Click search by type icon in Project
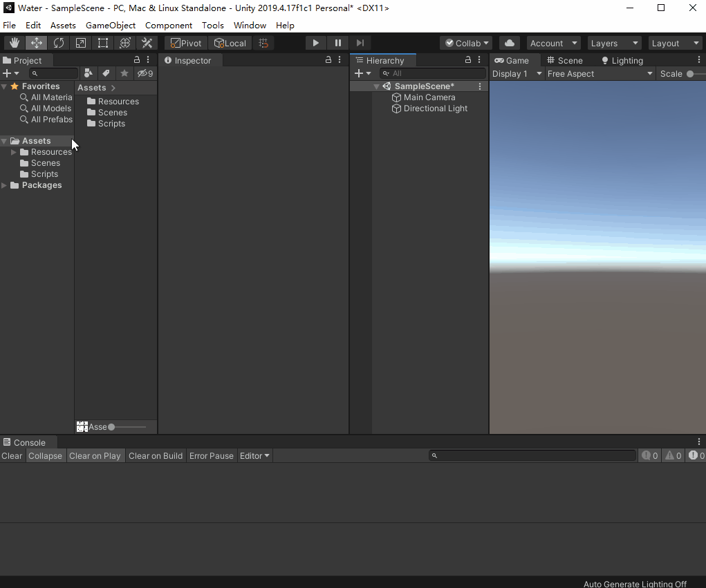 89,73
